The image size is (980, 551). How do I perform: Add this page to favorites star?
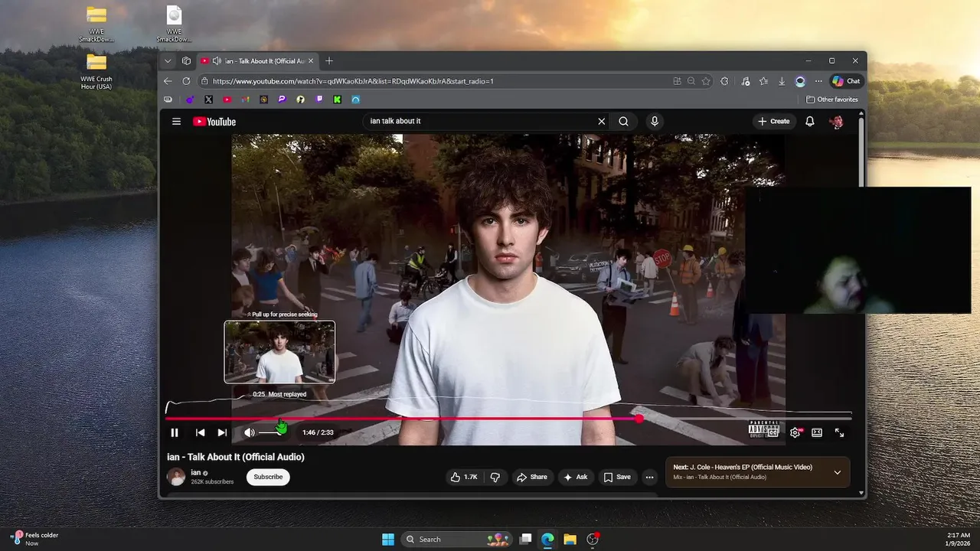pyautogui.click(x=706, y=81)
